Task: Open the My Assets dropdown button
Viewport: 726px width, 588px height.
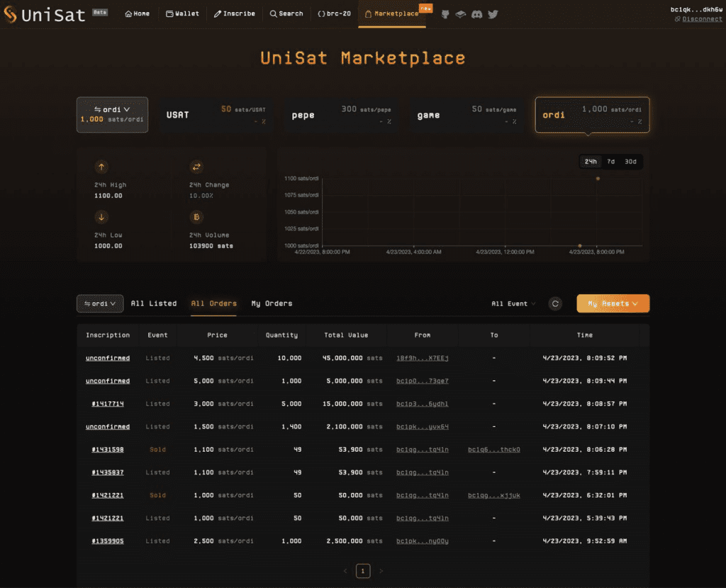Action: [x=613, y=304]
